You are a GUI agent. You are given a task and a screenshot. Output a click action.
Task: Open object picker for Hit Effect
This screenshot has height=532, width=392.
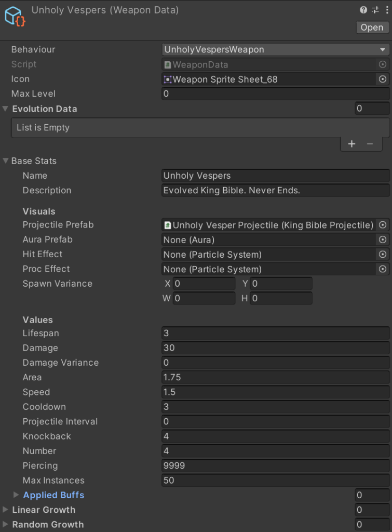click(383, 255)
